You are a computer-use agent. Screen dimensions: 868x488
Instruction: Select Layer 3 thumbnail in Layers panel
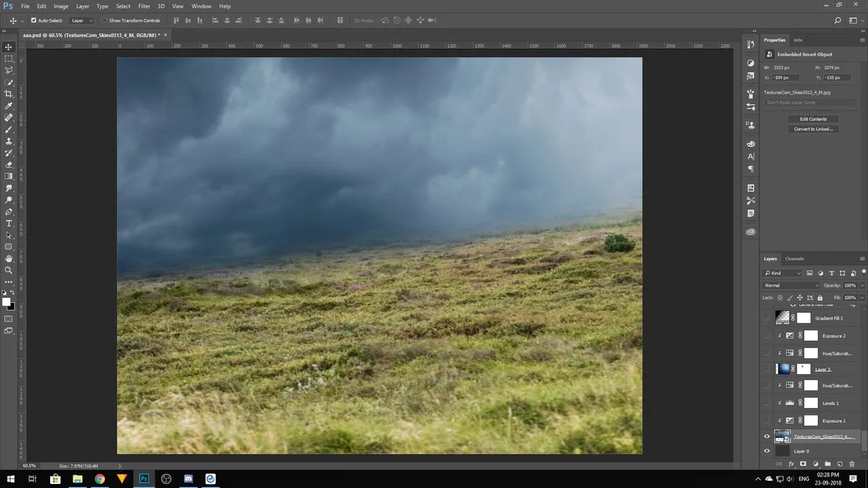point(783,369)
